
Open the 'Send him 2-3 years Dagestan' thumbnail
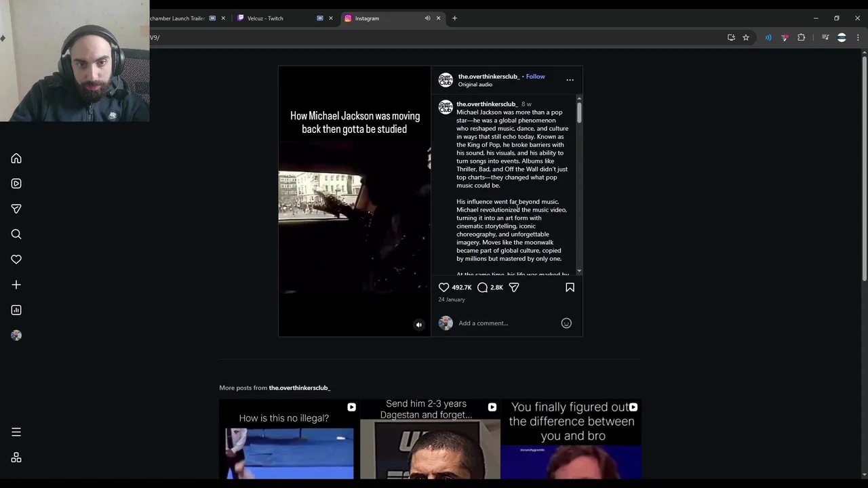(x=430, y=439)
